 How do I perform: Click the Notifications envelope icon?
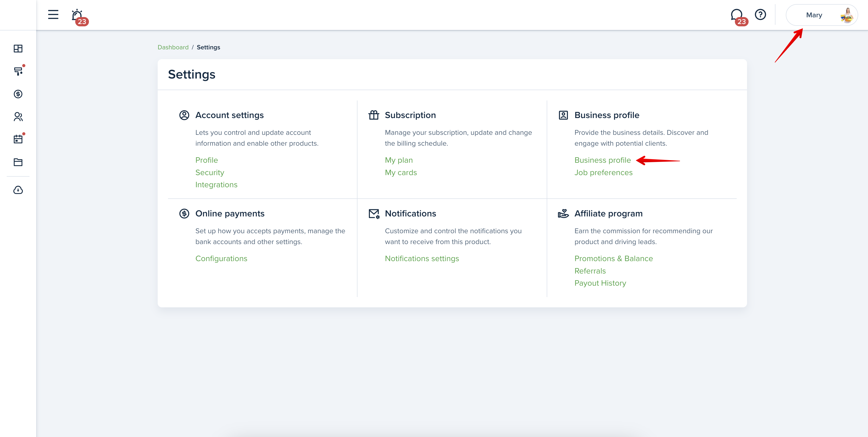point(374,213)
